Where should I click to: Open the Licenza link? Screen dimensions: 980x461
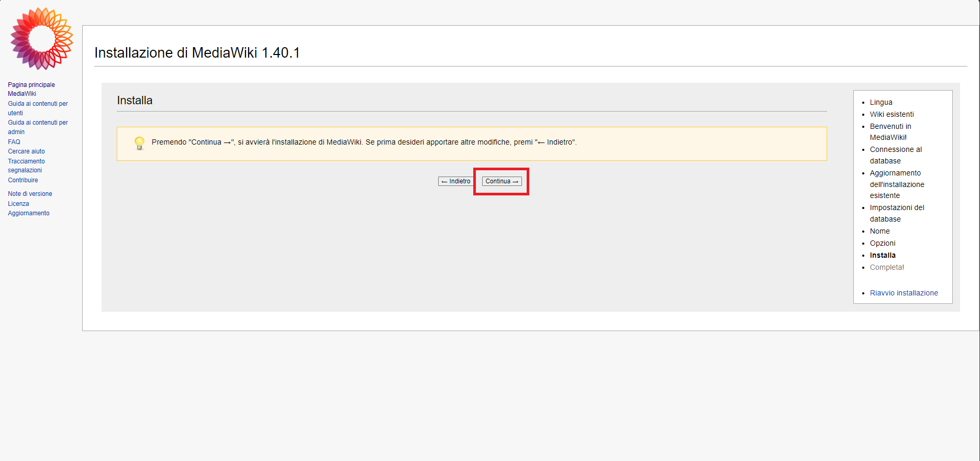18,204
